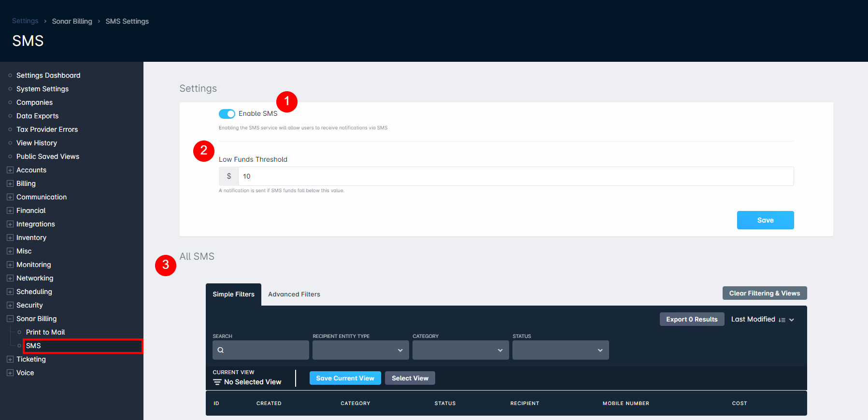The image size is (868, 420).
Task: Expand the Monitoring plus icon
Action: (10, 265)
